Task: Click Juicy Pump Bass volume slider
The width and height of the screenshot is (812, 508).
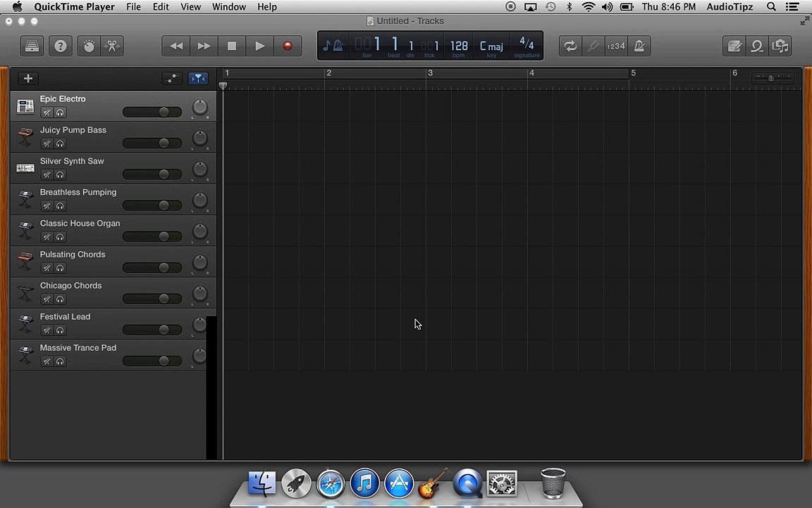Action: click(152, 143)
